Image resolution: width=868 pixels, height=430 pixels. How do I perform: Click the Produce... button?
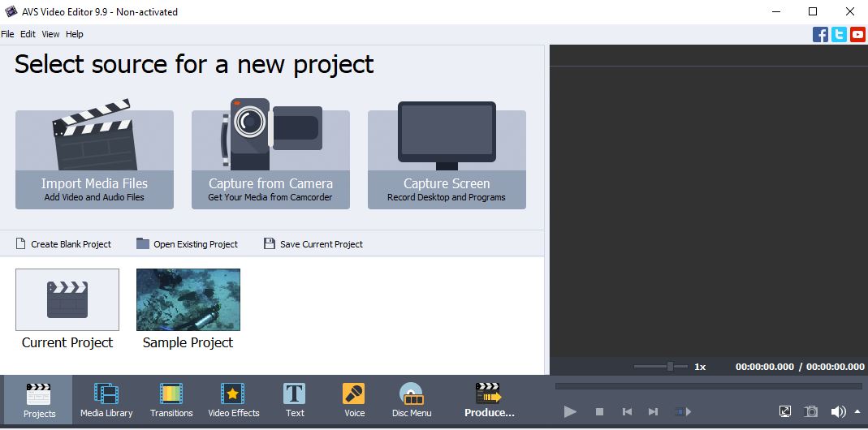(x=490, y=400)
